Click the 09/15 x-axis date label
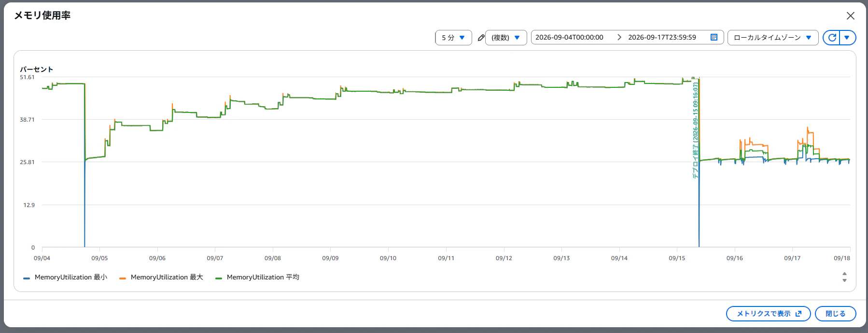 (x=677, y=258)
